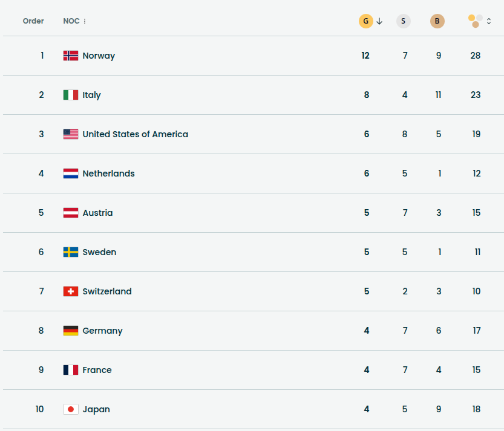Click the NOC column header label
Screen dimensions: 504x431
(71, 21)
